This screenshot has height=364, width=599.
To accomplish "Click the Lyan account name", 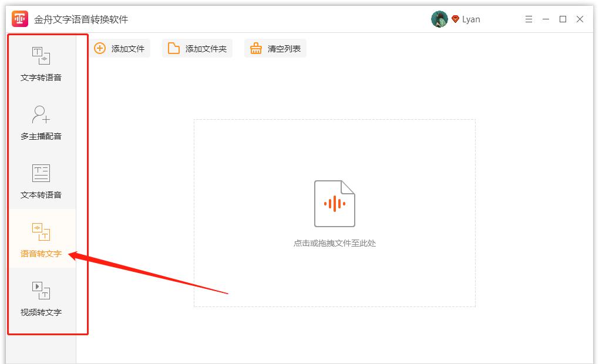I will click(x=472, y=19).
